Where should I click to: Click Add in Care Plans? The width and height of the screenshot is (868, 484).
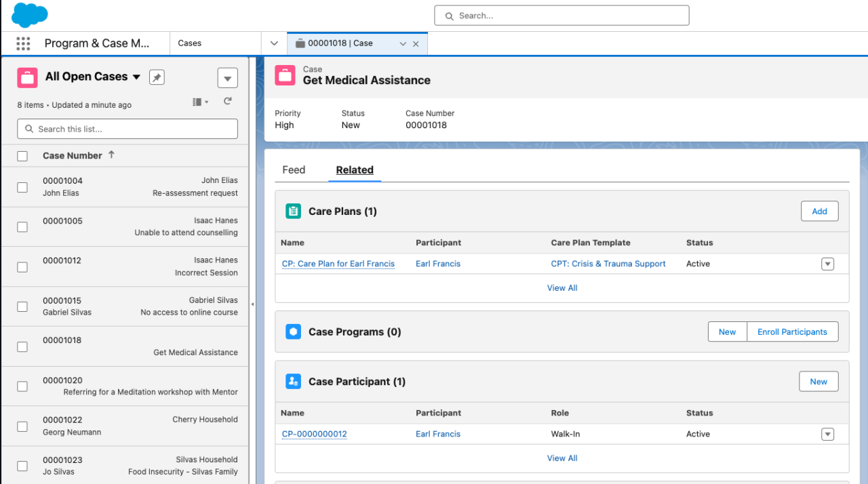point(819,211)
